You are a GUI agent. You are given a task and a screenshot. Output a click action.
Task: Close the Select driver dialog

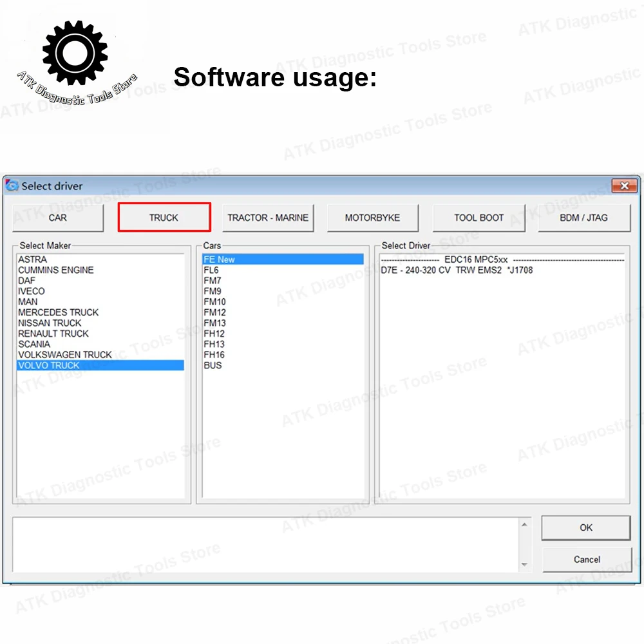point(624,185)
